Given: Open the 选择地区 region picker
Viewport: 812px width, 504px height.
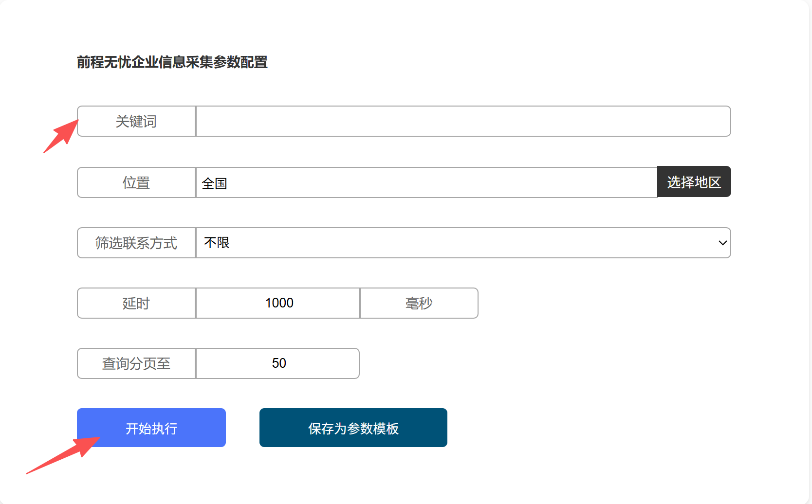Looking at the screenshot, I should [x=694, y=181].
